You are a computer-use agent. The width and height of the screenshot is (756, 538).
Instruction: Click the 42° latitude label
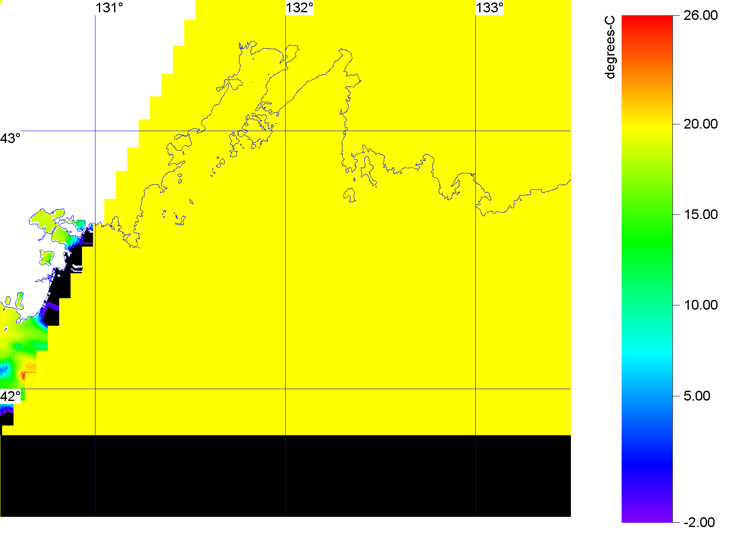click(x=10, y=396)
